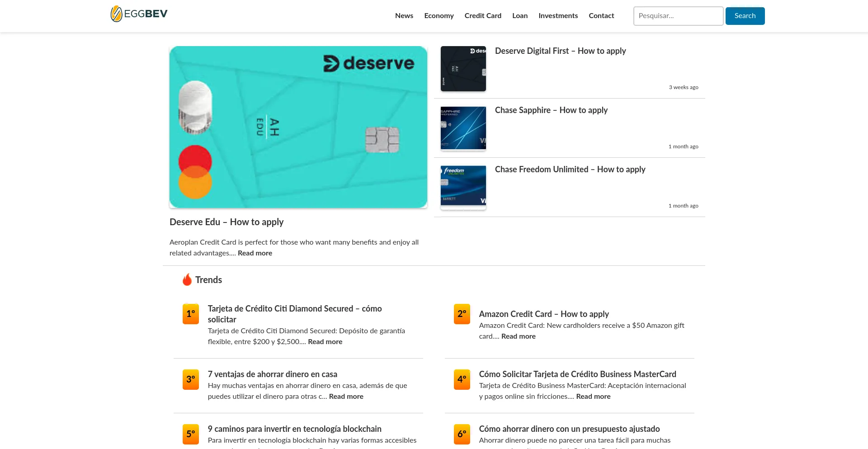Open 7 ventajas de ahorrar dinero en casa
Screen dimensions: 868x449
(x=273, y=374)
